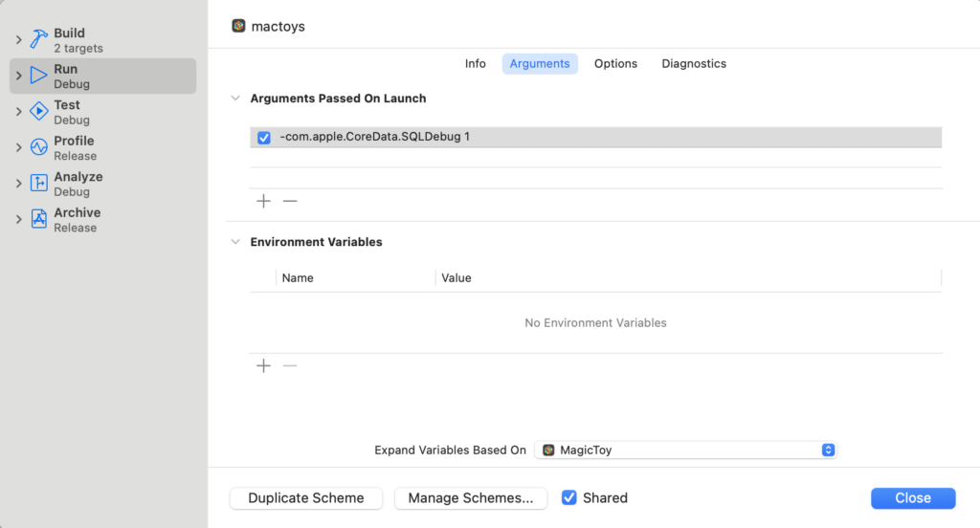Add a new launch argument with plus
980x528 pixels.
(264, 201)
